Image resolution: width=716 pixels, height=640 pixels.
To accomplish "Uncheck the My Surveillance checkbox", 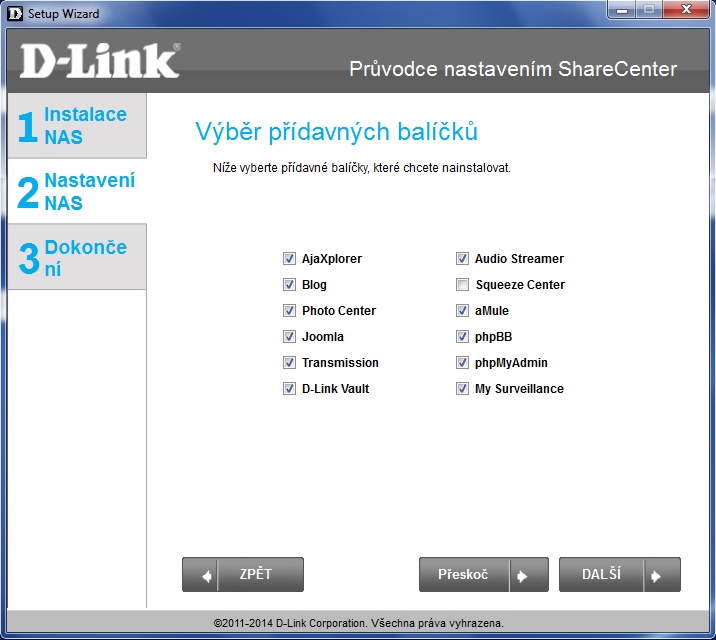I will pos(462,389).
